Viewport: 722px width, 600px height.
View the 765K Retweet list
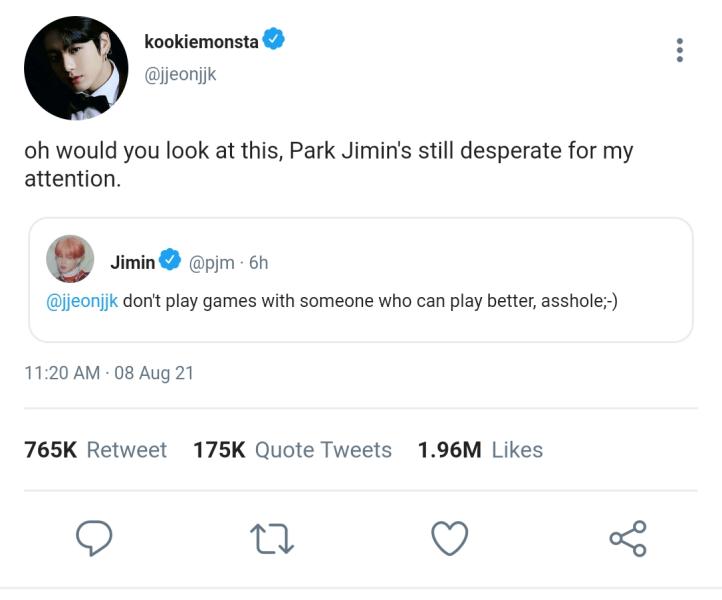point(96,450)
